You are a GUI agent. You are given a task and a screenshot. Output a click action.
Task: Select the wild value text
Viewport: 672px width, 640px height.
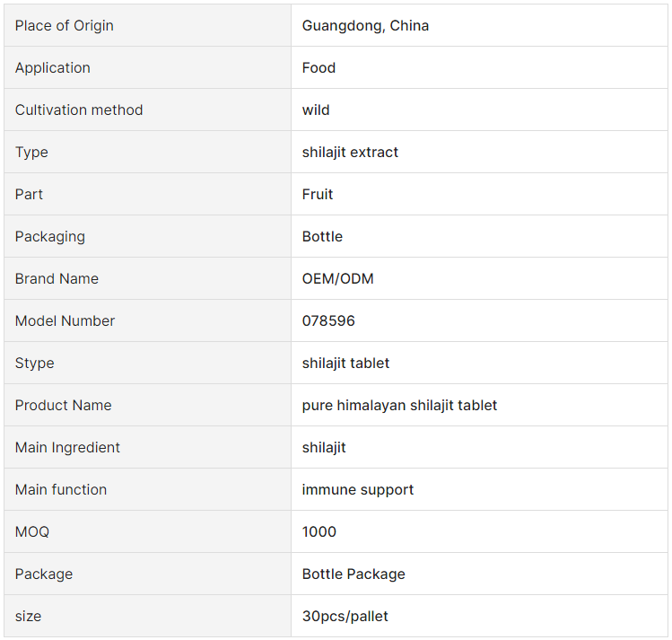coord(316,110)
